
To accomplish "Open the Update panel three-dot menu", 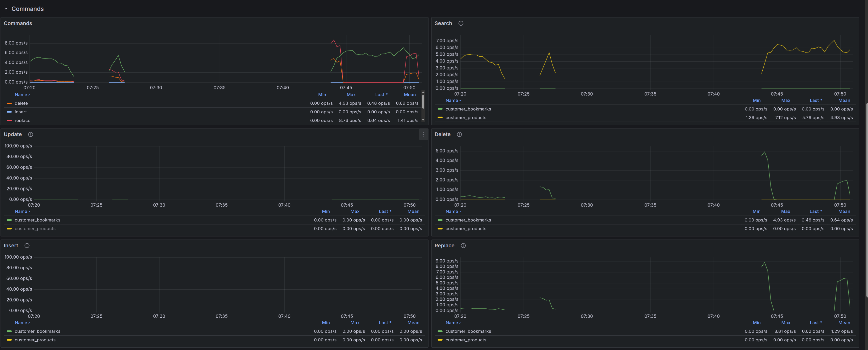I will click(x=424, y=134).
